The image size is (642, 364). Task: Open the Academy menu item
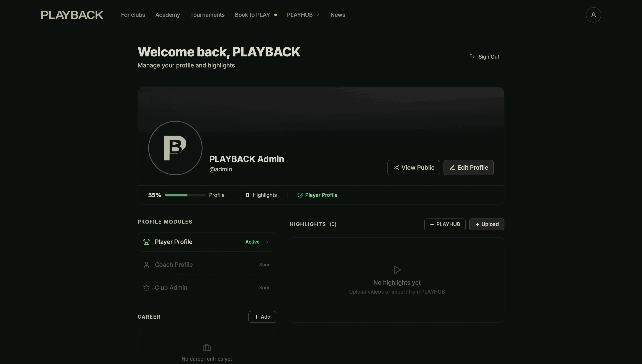pyautogui.click(x=167, y=15)
